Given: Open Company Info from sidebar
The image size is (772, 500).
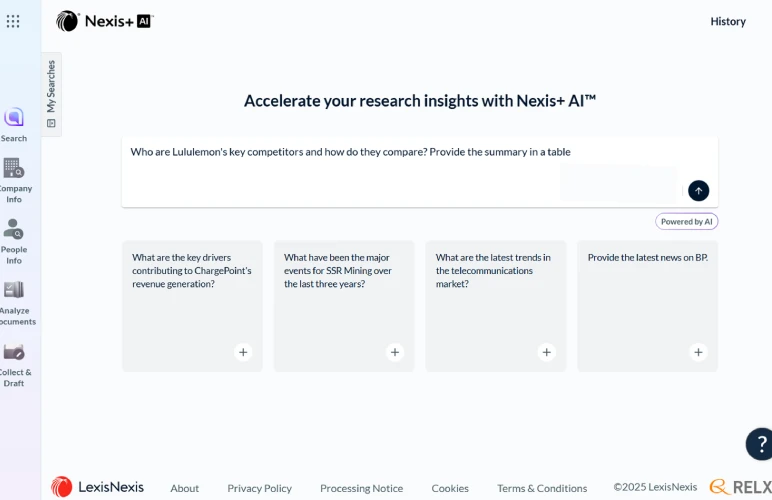Looking at the screenshot, I should tap(14, 169).
